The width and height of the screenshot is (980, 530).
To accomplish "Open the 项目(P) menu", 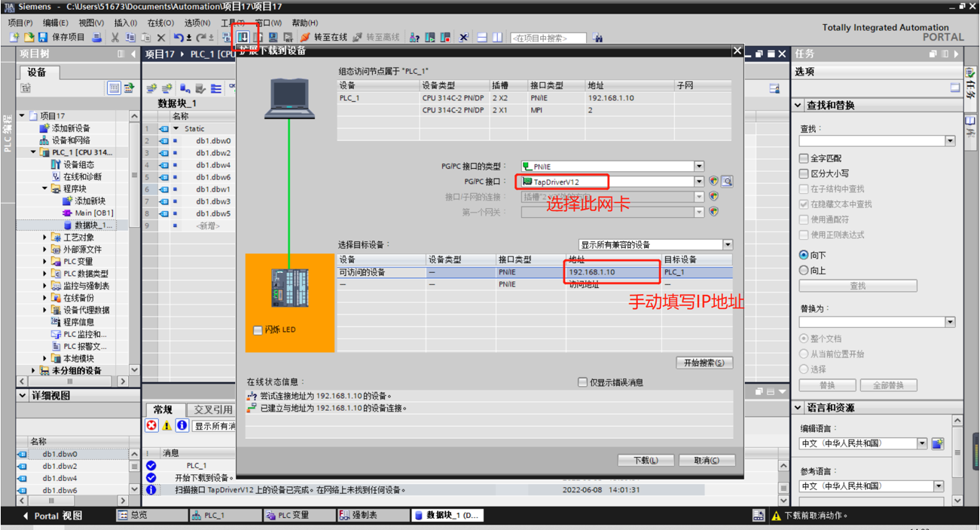I will pos(21,23).
